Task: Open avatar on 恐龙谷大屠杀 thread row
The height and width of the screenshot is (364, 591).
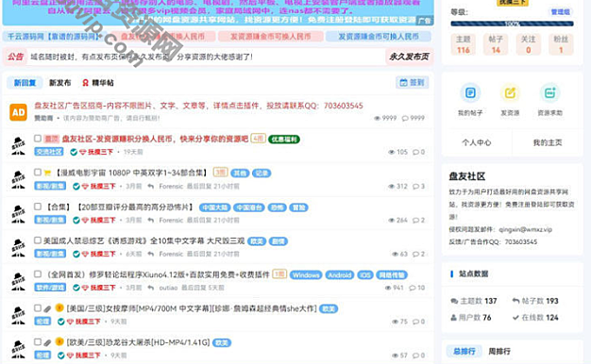Action: pyautogui.click(x=18, y=349)
